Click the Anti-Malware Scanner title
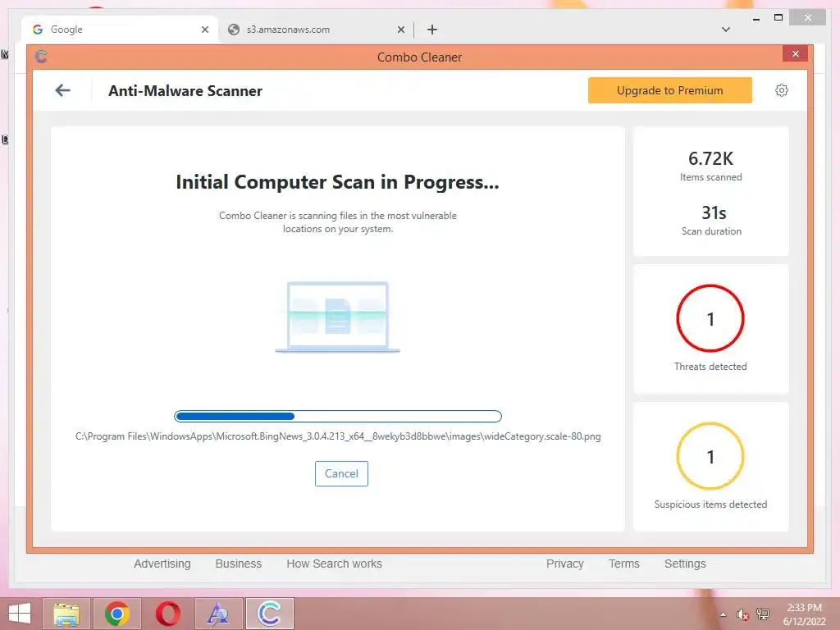 click(185, 90)
